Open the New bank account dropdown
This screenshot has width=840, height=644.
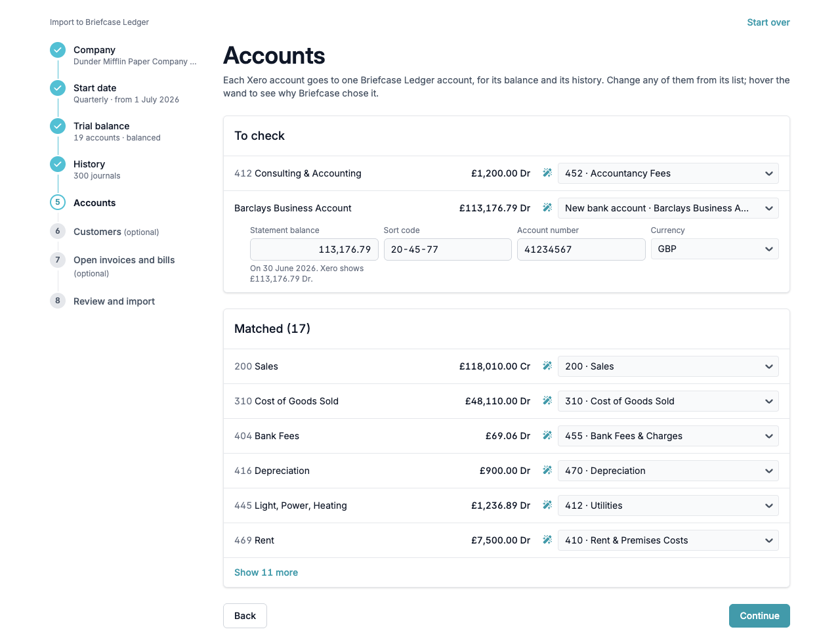tap(668, 208)
